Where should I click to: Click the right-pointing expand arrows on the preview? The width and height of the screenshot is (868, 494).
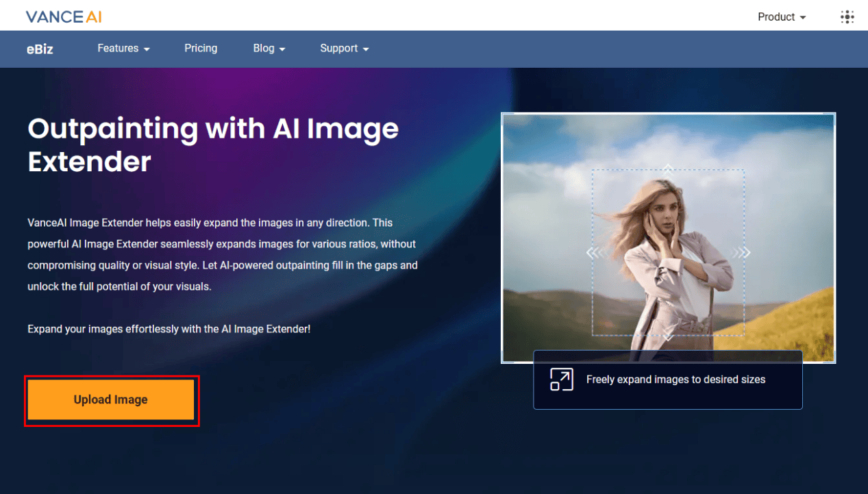pyautogui.click(x=741, y=253)
